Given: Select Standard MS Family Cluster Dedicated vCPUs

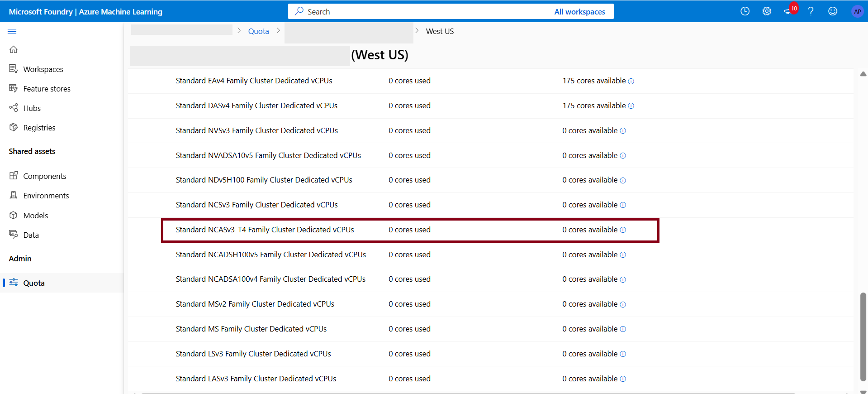Looking at the screenshot, I should [x=251, y=329].
